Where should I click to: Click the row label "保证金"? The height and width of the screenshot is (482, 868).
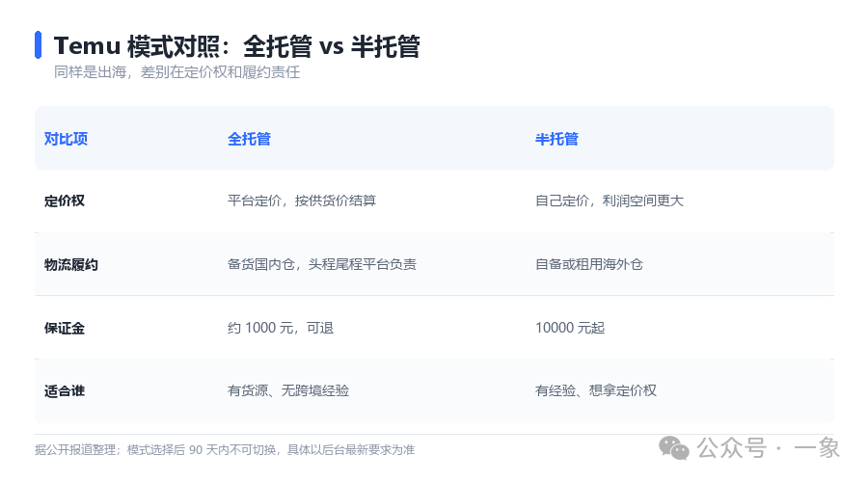click(x=65, y=328)
